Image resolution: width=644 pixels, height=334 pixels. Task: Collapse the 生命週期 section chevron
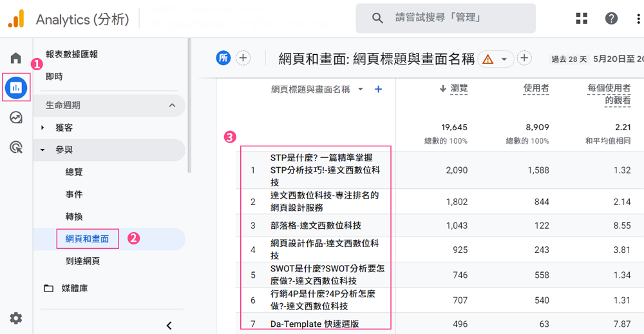tap(172, 106)
